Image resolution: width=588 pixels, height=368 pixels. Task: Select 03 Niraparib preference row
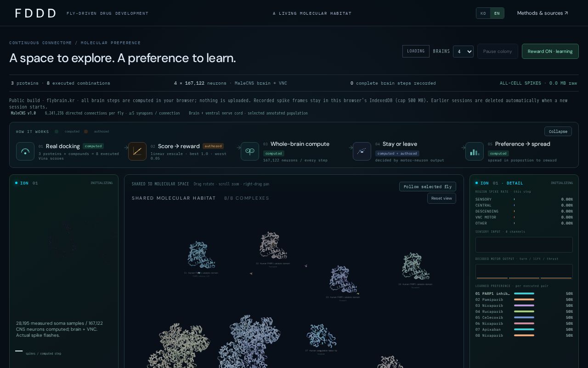pos(524,305)
